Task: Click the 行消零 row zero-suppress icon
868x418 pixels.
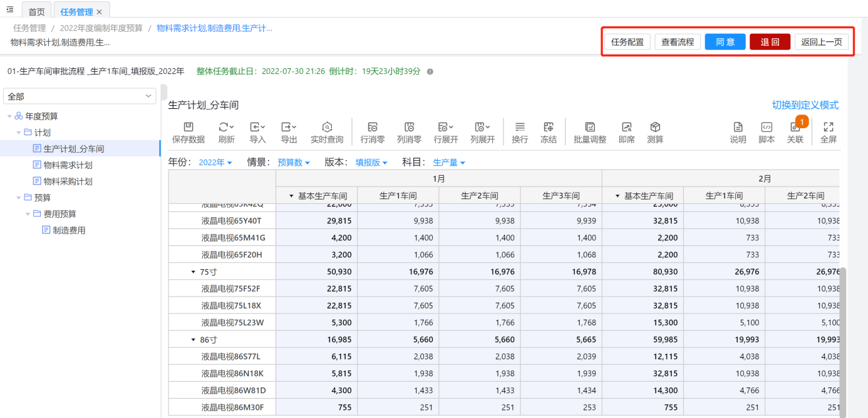Action: point(373,133)
